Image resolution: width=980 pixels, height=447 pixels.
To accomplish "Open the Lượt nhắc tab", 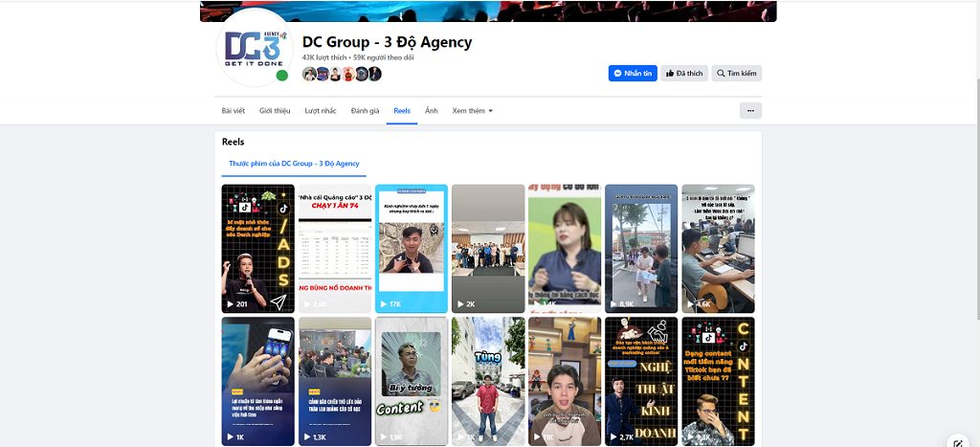I will coord(321,111).
